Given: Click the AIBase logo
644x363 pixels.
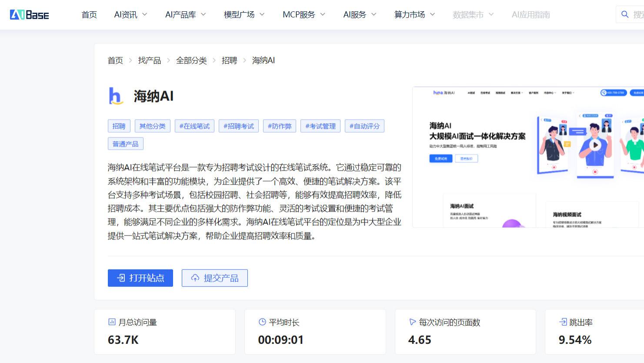Looking at the screenshot, I should [29, 15].
